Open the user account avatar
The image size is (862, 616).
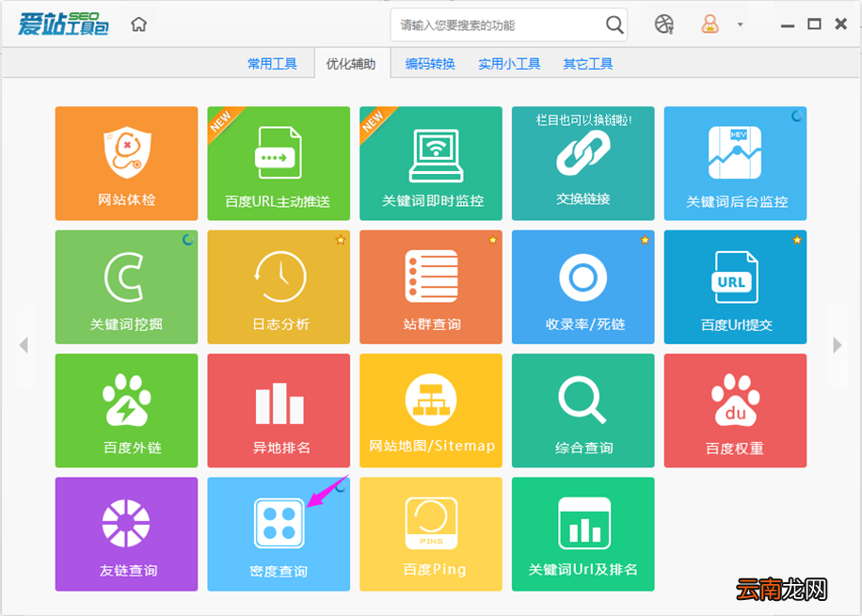(x=710, y=24)
